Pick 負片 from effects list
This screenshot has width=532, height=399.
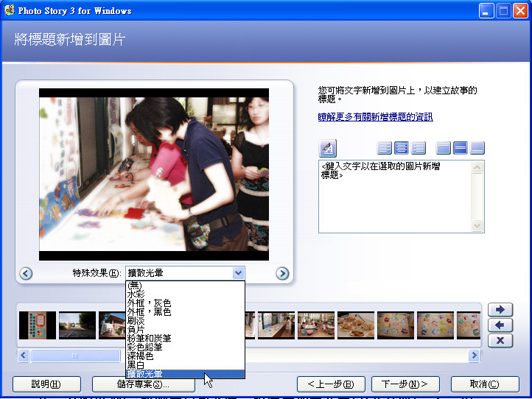coord(136,330)
